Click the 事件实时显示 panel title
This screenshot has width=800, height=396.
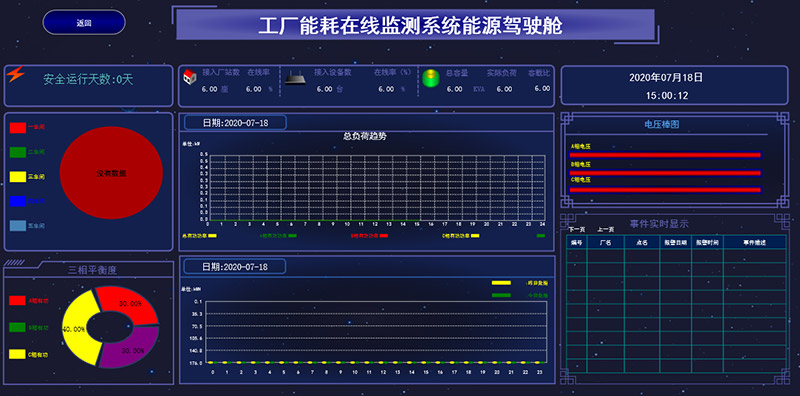point(659,224)
